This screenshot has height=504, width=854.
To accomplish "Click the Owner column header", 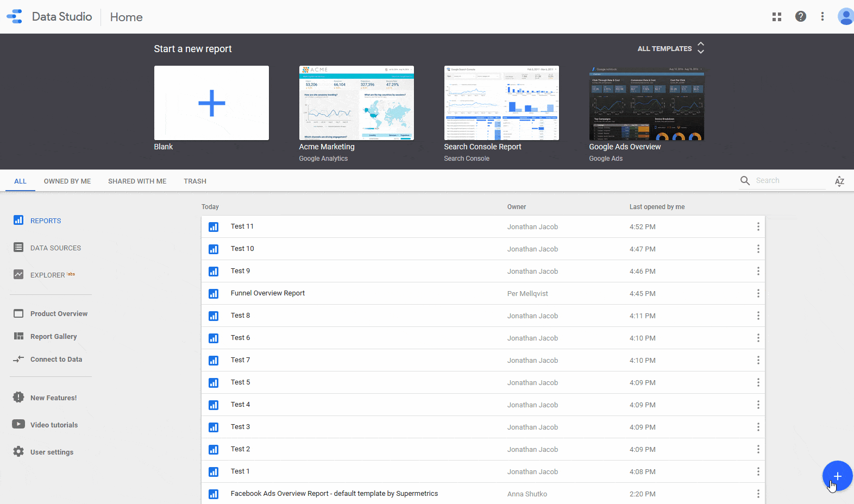I will click(516, 207).
